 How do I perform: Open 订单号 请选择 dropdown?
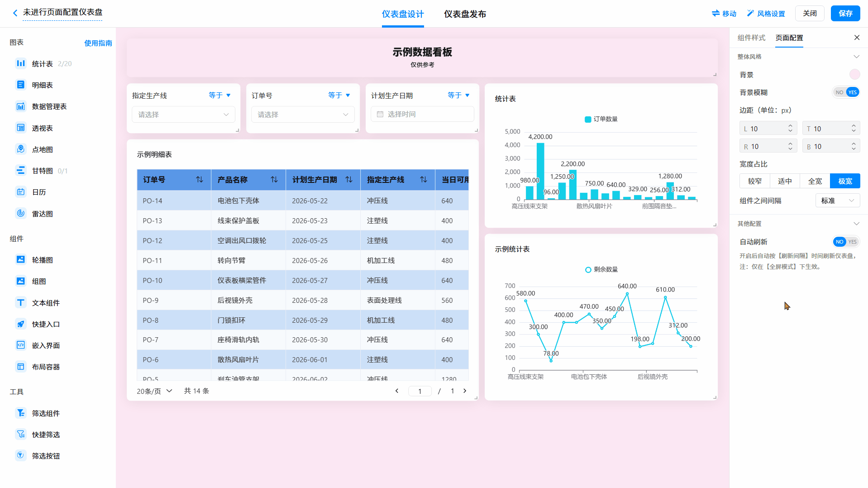click(303, 115)
